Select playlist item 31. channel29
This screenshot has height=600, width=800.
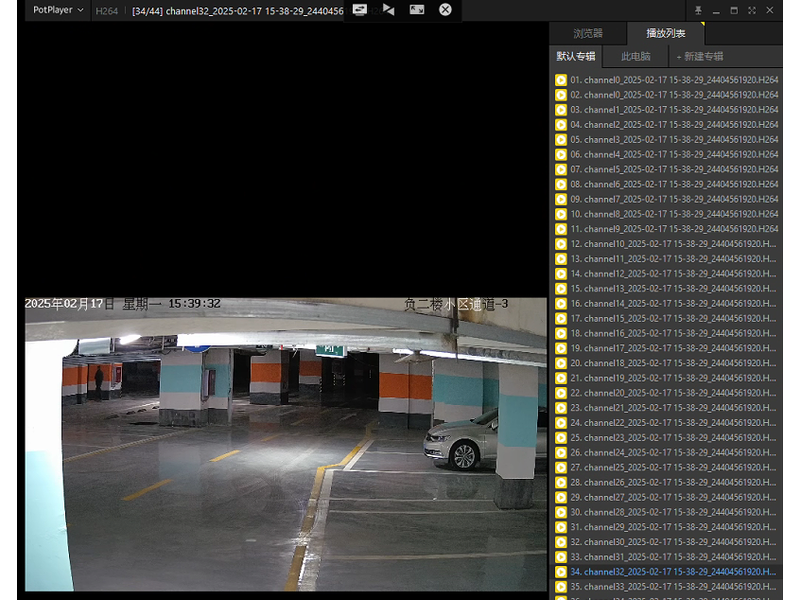coord(666,527)
